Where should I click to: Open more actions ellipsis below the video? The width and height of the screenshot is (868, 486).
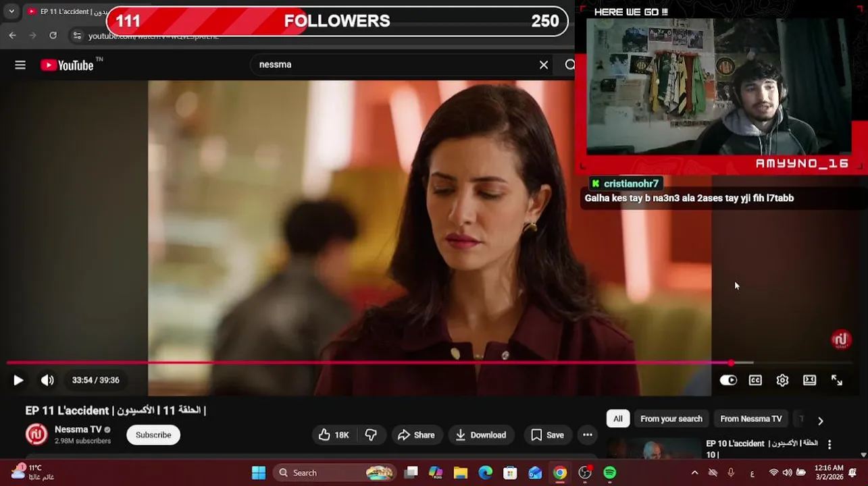(x=588, y=435)
